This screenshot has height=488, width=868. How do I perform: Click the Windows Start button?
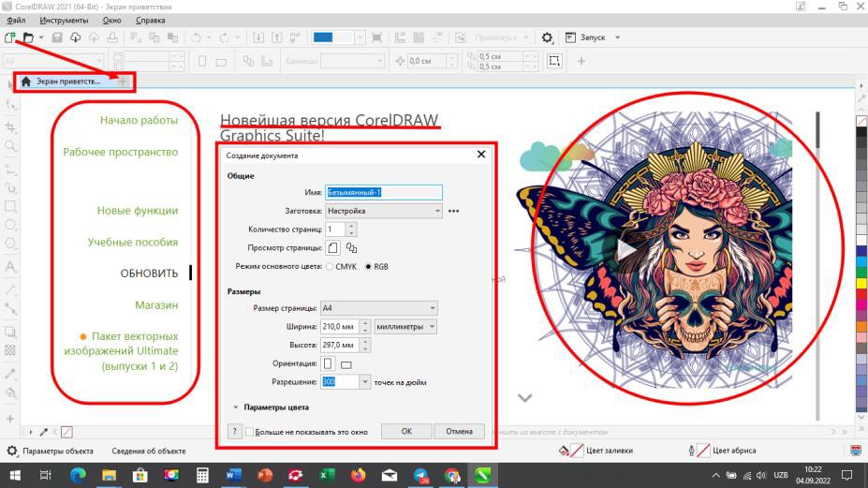[x=15, y=475]
